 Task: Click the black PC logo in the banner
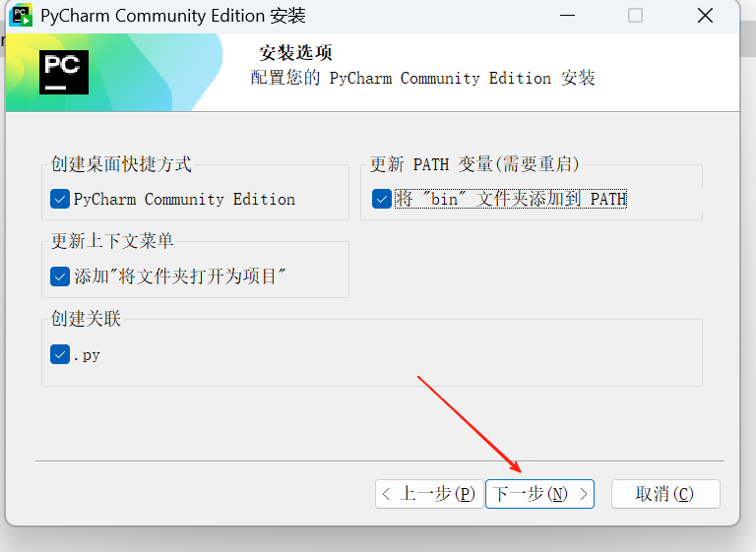point(64,72)
